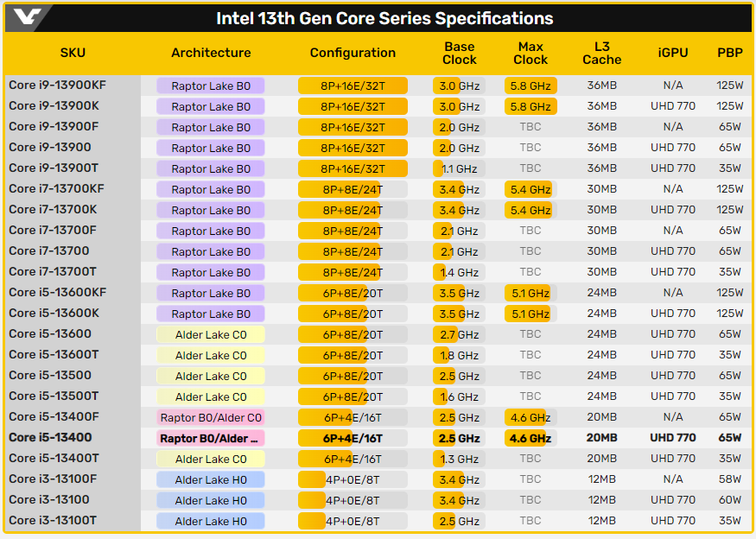
Task: Click the table title Intel 13th Gen Core Series Specifications
Action: [x=384, y=19]
